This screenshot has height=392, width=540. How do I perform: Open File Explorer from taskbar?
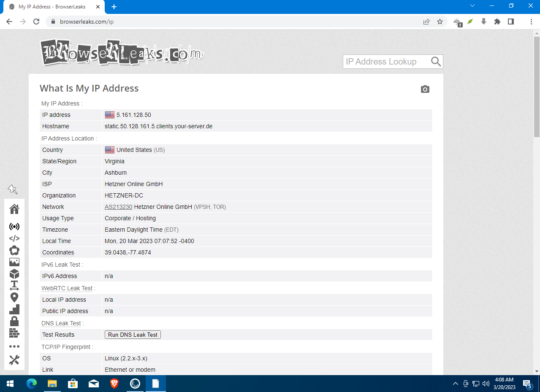[52, 384]
